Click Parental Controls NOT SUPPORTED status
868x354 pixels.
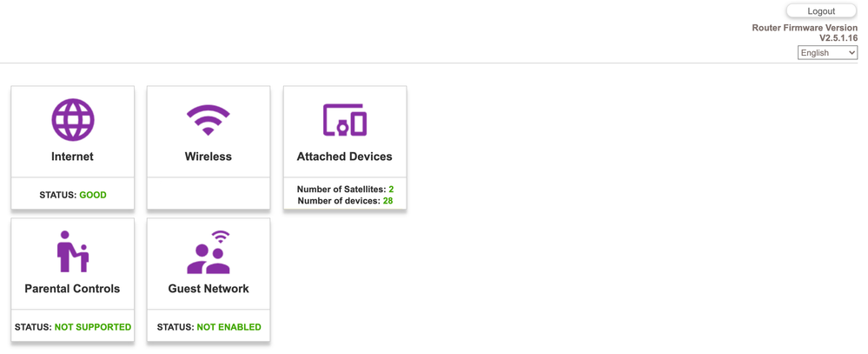coord(73,327)
